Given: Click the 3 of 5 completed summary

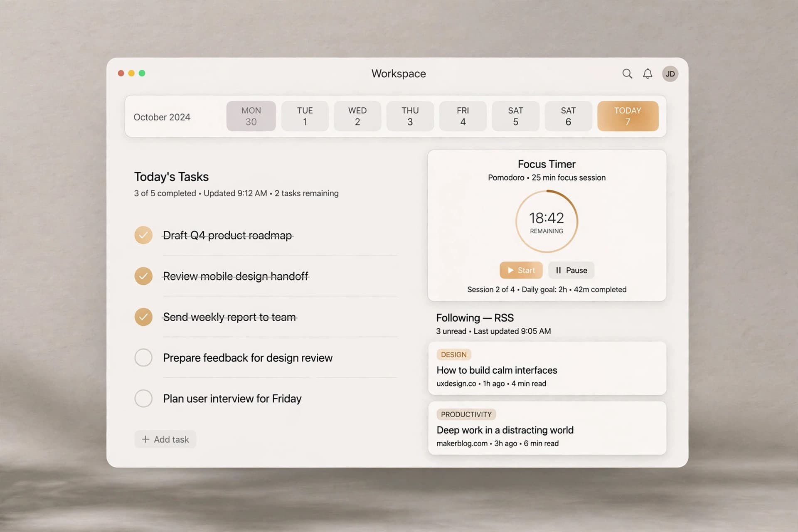Looking at the screenshot, I should tap(236, 193).
